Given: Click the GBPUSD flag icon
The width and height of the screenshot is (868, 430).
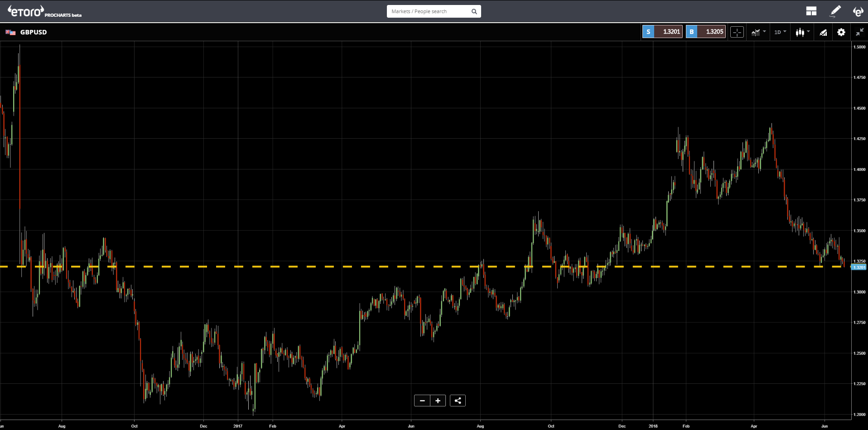Looking at the screenshot, I should (x=10, y=32).
